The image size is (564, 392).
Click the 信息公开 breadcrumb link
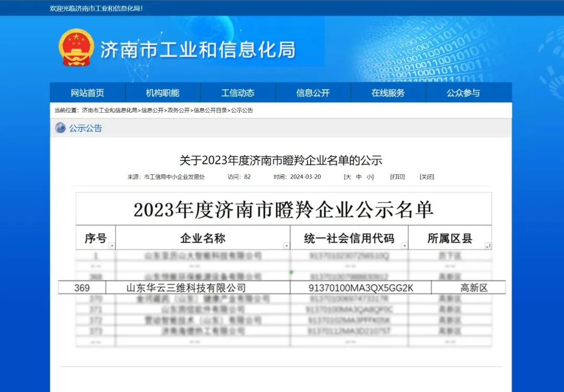click(x=152, y=111)
